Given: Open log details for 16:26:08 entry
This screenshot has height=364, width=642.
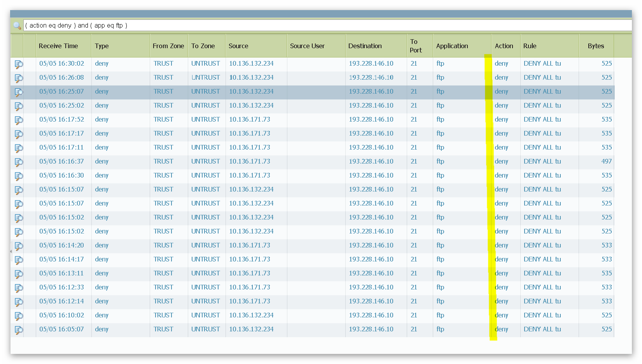Looking at the screenshot, I should point(19,78).
